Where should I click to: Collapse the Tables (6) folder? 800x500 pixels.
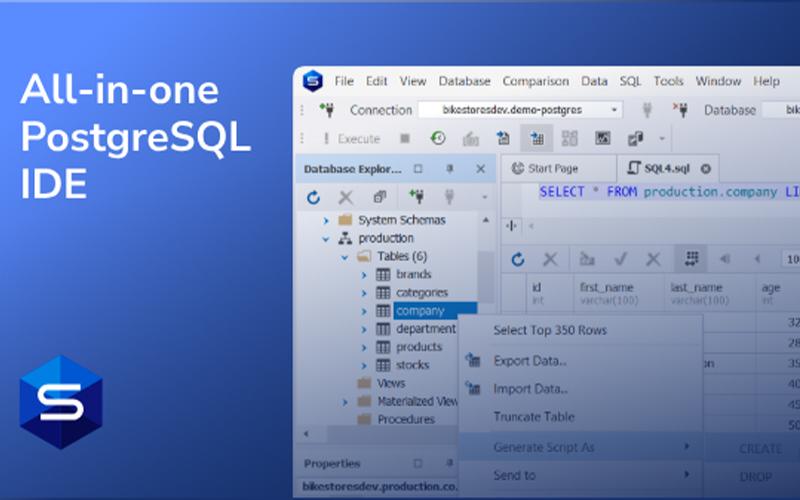[344, 257]
